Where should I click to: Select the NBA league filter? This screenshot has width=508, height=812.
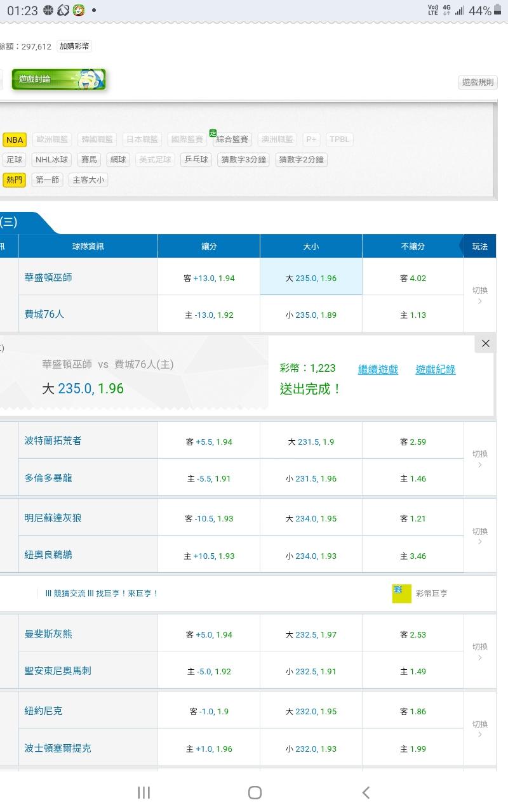(15, 140)
